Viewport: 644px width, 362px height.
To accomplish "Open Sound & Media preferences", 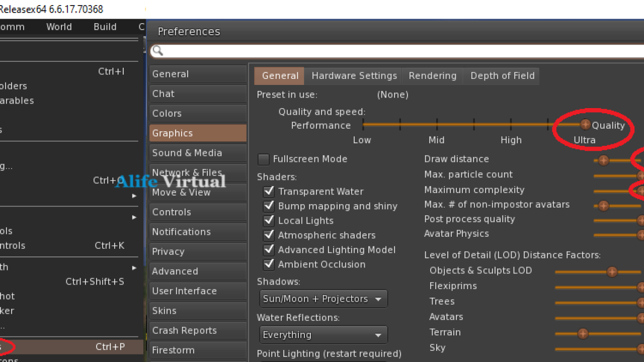I will 198,153.
